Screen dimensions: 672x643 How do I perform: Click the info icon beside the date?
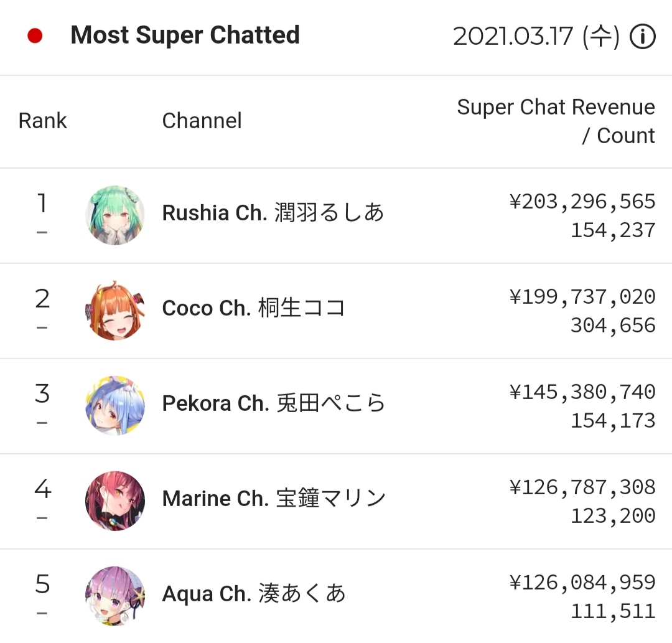coord(642,37)
